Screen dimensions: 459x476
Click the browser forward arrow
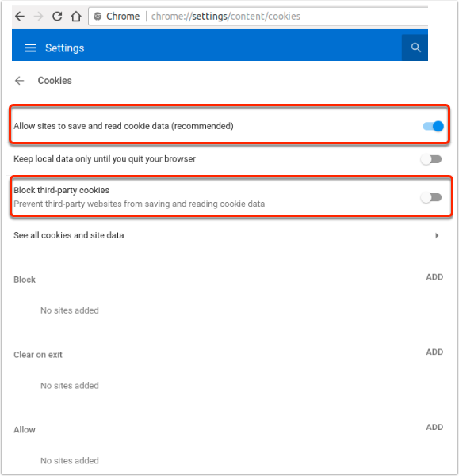tap(38, 17)
